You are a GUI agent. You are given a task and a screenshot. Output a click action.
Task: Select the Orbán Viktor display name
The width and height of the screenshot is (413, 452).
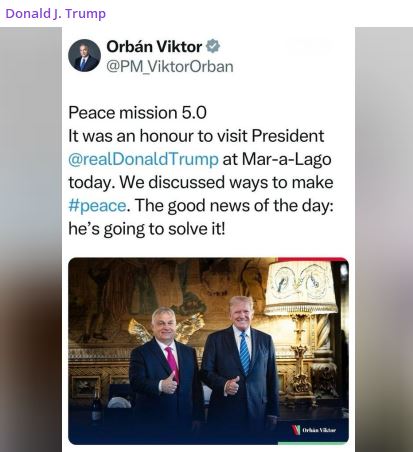pos(154,46)
